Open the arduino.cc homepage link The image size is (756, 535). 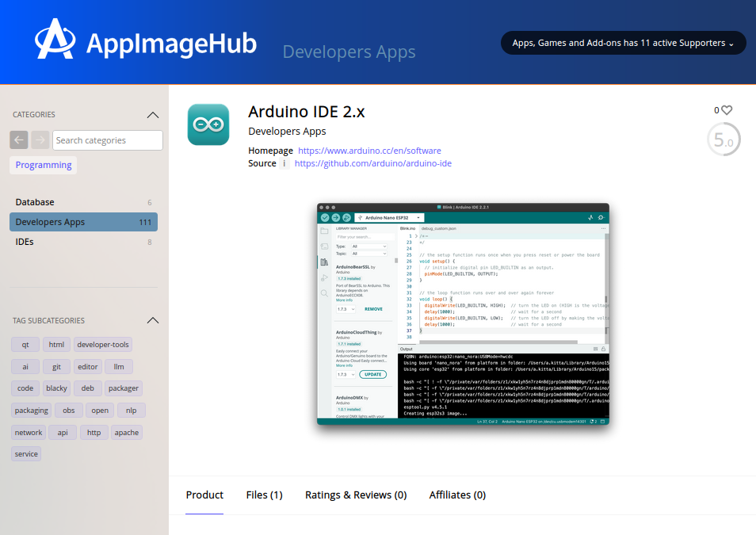tap(369, 151)
